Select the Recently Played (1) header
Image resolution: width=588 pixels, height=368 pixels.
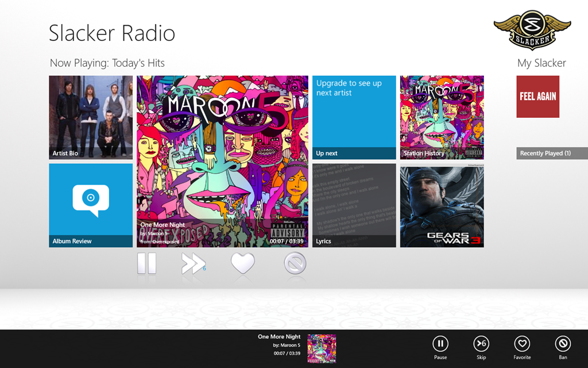[x=552, y=153]
